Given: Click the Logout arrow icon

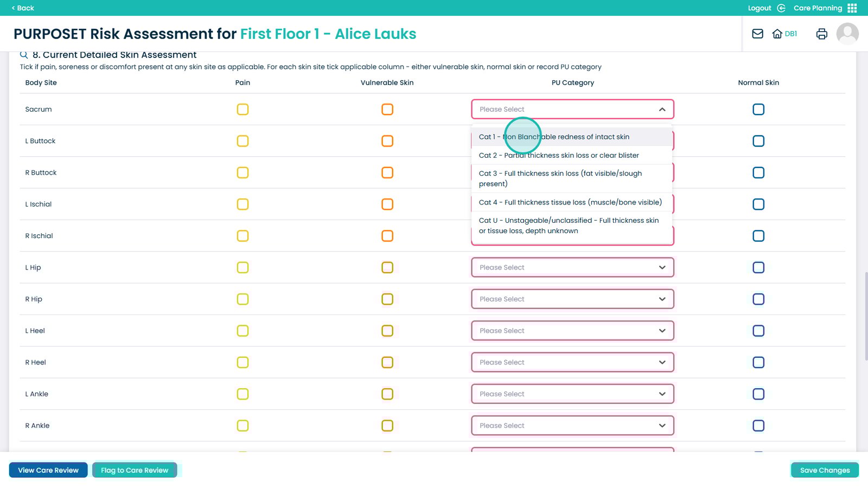Looking at the screenshot, I should [781, 8].
